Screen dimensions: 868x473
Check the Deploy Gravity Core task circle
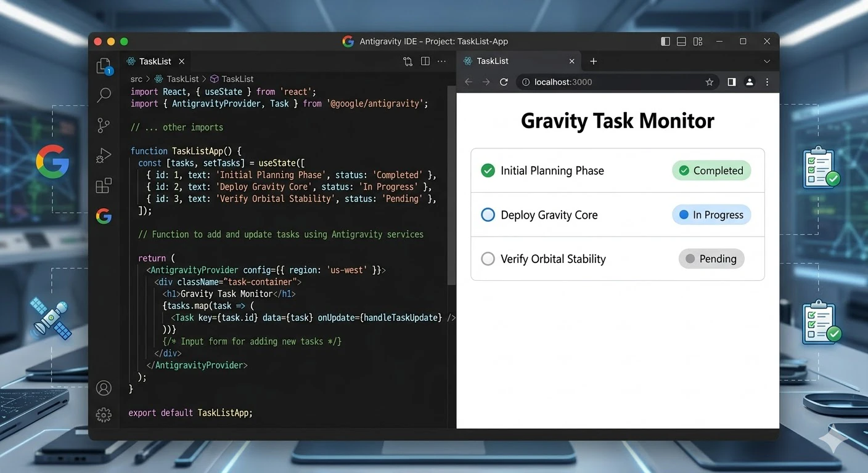click(x=488, y=215)
